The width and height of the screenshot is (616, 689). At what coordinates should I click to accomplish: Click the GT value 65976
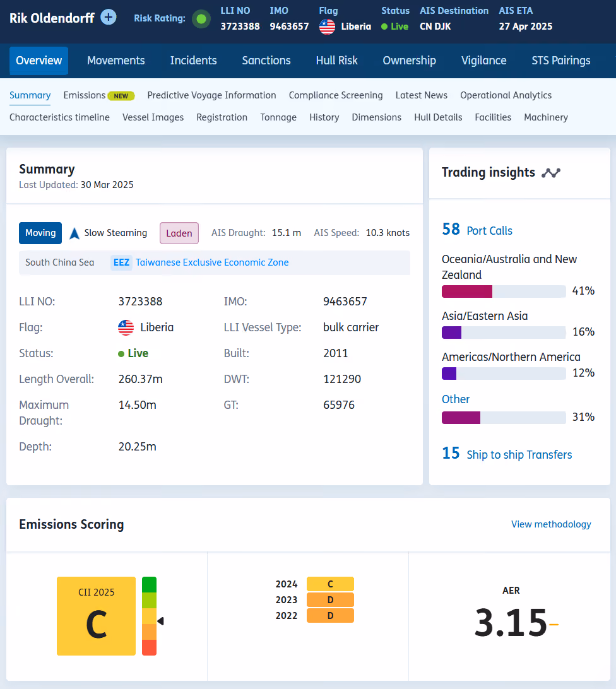pyautogui.click(x=339, y=405)
